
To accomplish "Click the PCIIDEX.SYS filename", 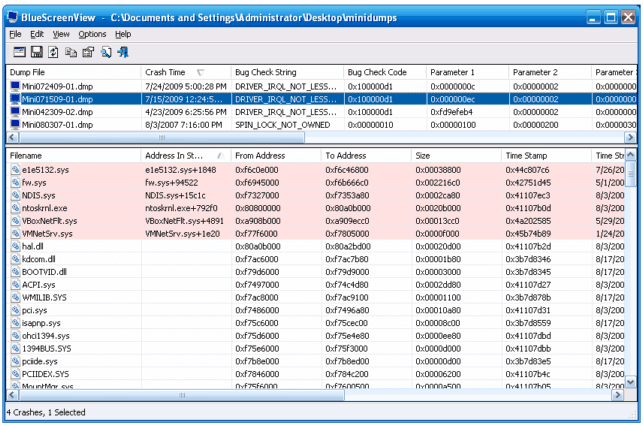I will pos(46,374).
